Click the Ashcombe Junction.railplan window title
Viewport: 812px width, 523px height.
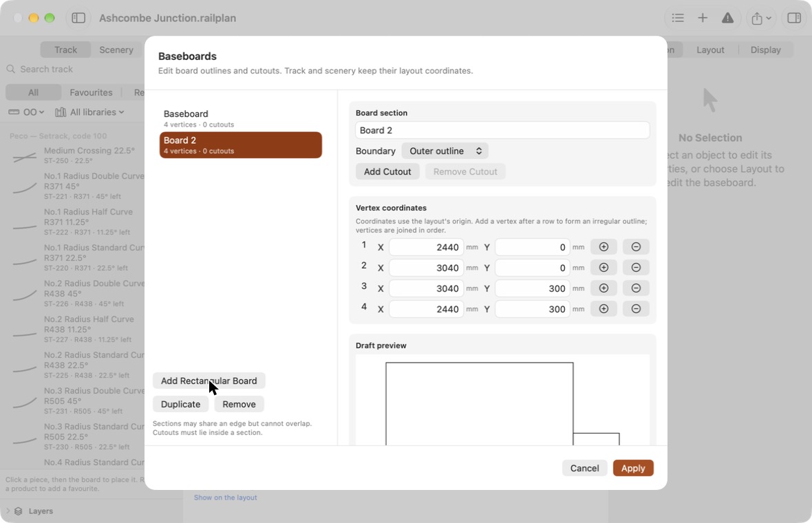point(167,18)
